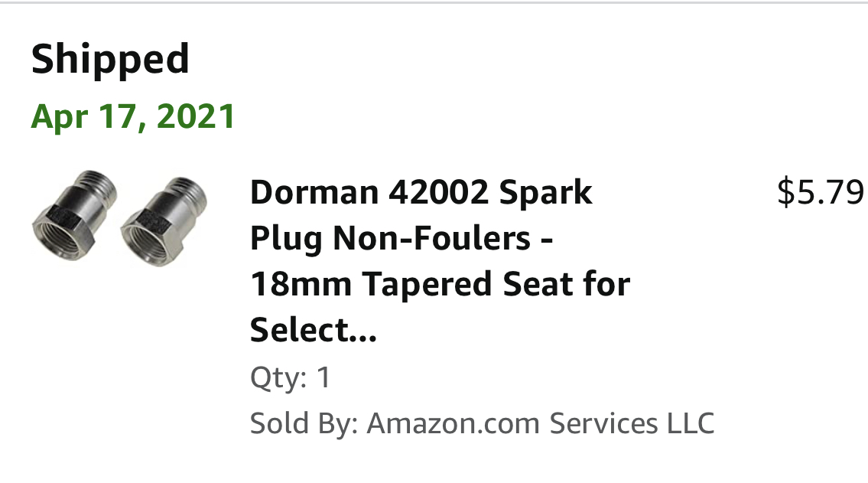This screenshot has width=868, height=483.
Task: Click "18mm Tapered Seat for" title line
Action: click(440, 285)
